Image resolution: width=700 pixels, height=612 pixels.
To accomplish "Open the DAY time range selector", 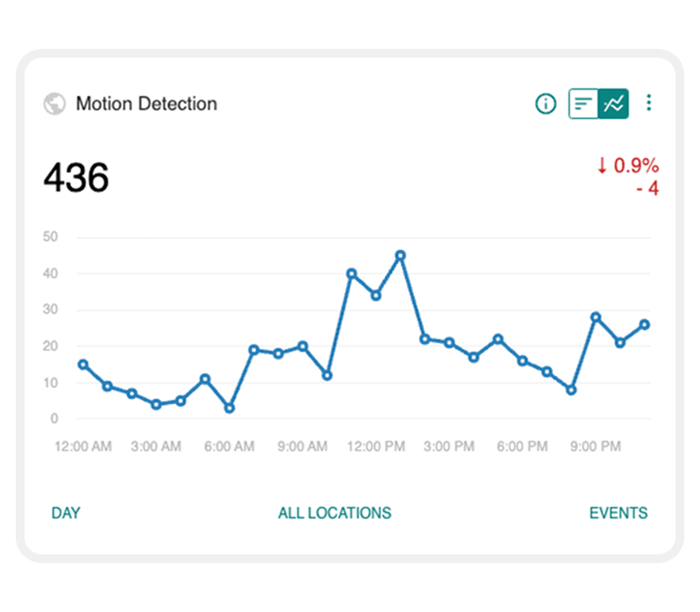I will pos(66,513).
